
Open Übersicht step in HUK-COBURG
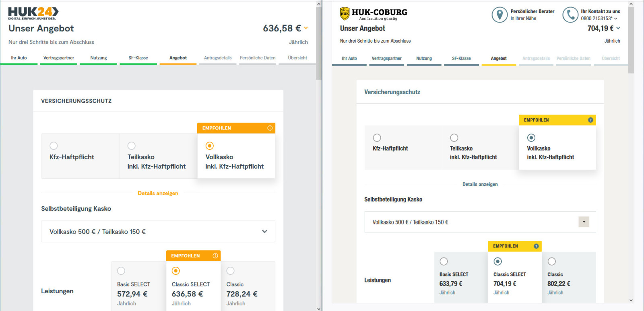coord(611,58)
